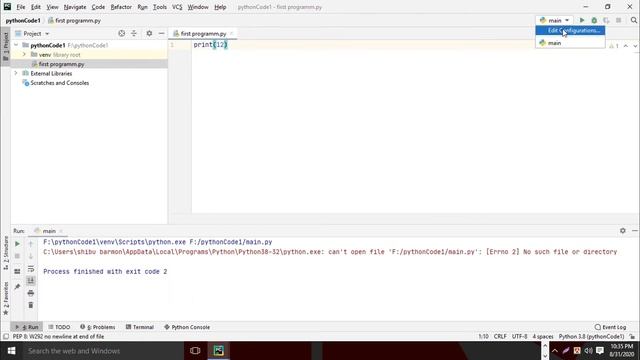Open the Event Log
640x360 pixels.
(611, 327)
